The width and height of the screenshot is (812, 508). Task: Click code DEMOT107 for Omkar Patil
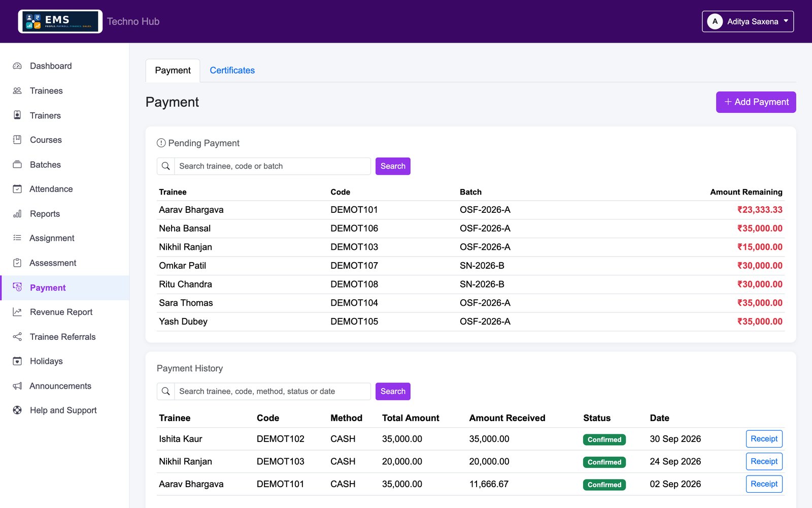(354, 266)
